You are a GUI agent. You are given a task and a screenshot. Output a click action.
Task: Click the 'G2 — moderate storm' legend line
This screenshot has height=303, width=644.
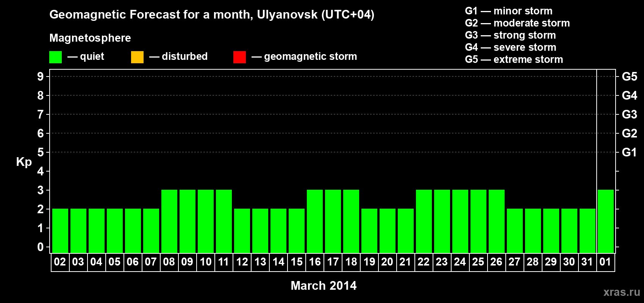pos(517,23)
